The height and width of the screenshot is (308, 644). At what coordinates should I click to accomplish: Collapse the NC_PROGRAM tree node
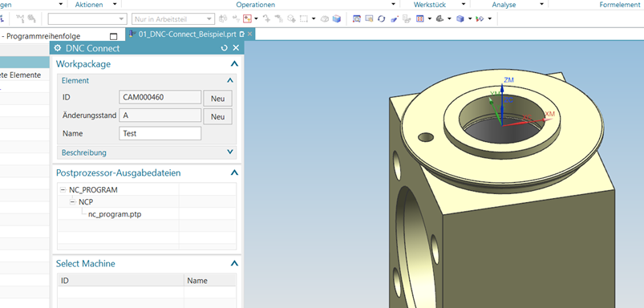tap(63, 190)
